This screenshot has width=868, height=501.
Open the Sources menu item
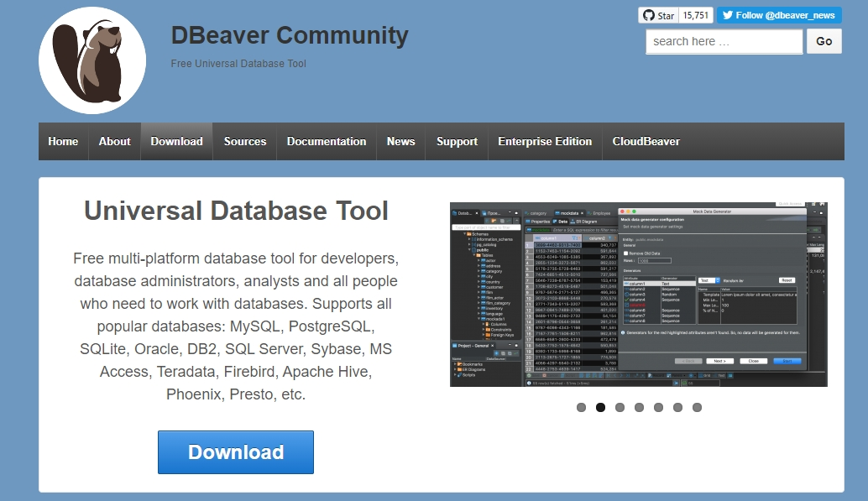tap(244, 142)
